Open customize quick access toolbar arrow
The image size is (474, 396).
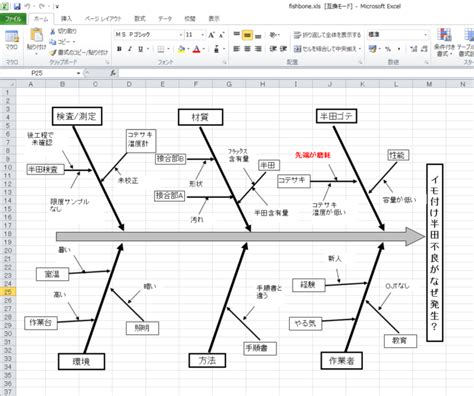pos(57,6)
